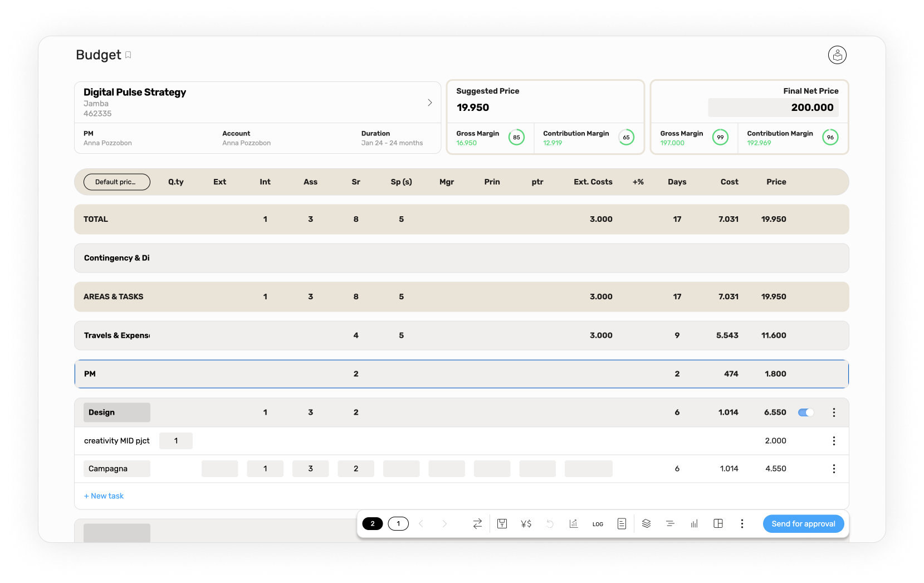Viewport: 924px width, 583px height.
Task: Open the bar chart statistics icon
Action: click(694, 524)
